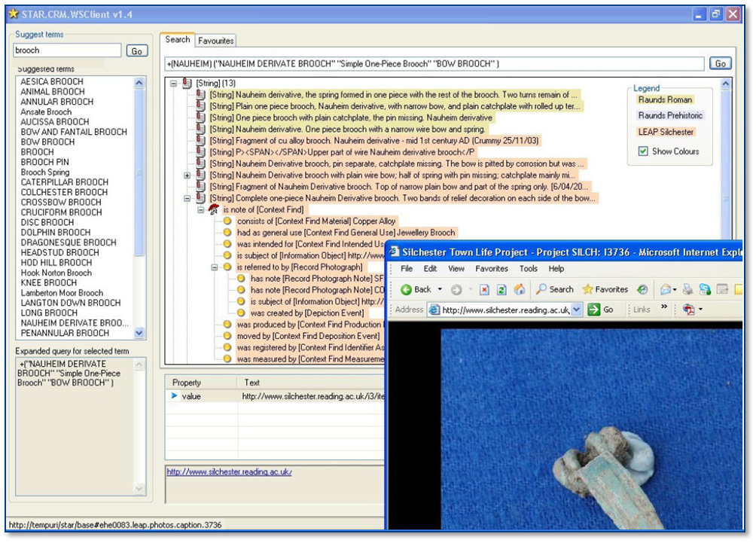
Task: Click the Stop icon in Internet Explorer
Action: [x=485, y=290]
